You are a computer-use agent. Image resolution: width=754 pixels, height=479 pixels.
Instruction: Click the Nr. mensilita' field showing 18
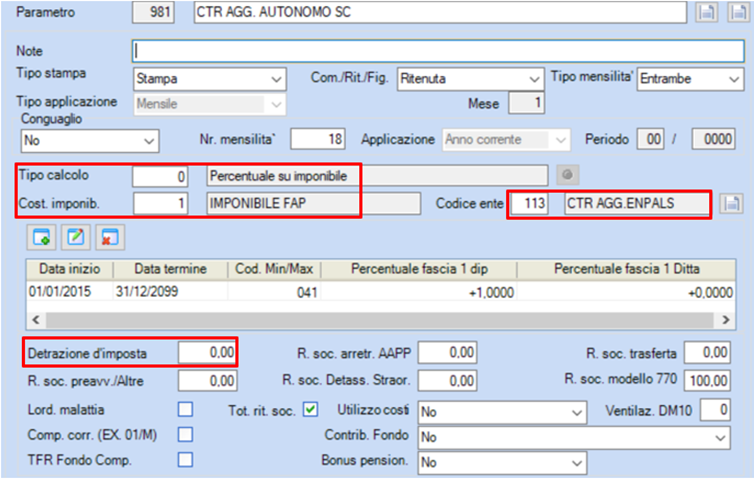coord(318,139)
